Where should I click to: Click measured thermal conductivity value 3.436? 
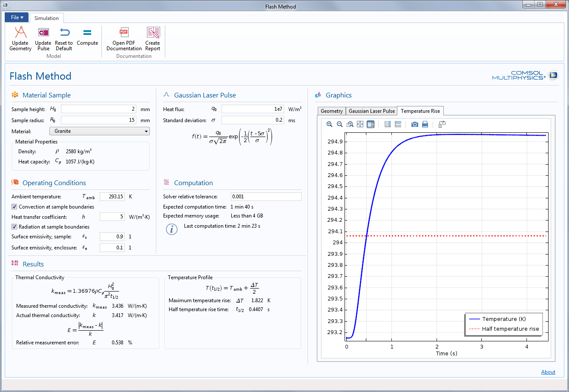tap(118, 306)
